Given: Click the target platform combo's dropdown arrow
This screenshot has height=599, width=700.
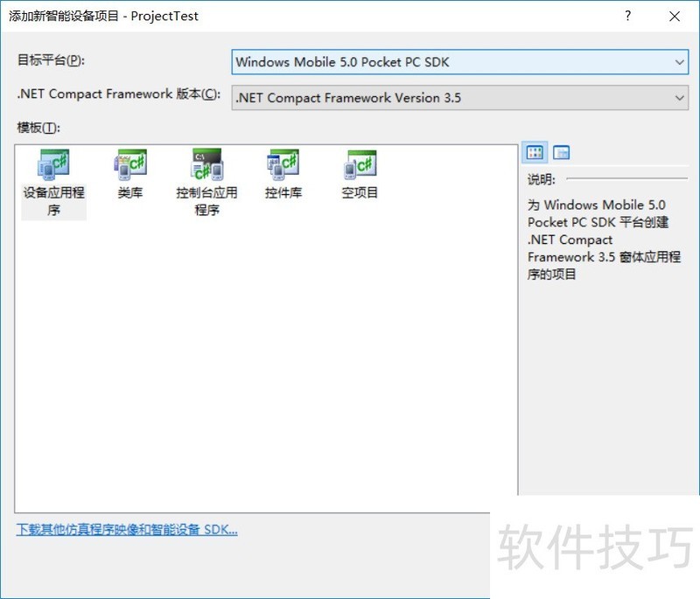Looking at the screenshot, I should coord(681,62).
